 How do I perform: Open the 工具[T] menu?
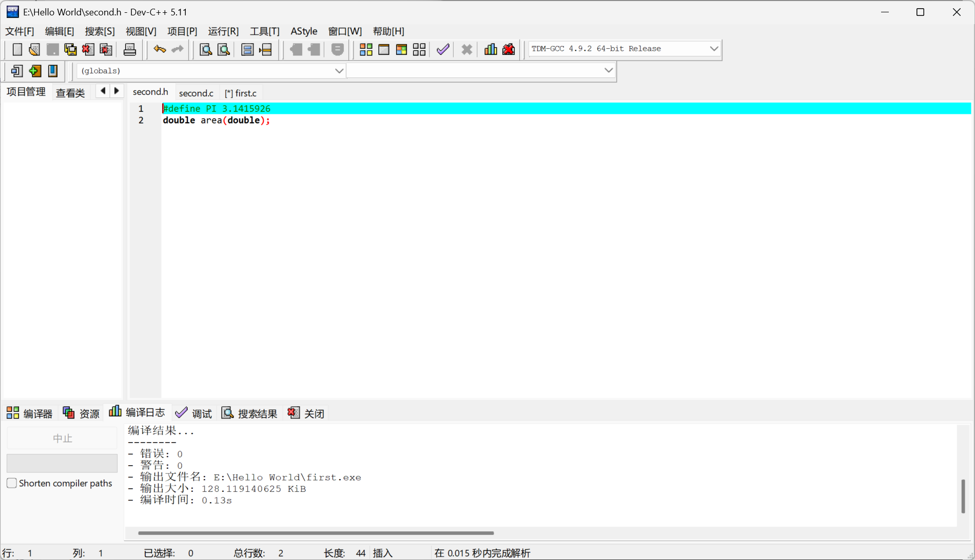coord(265,31)
